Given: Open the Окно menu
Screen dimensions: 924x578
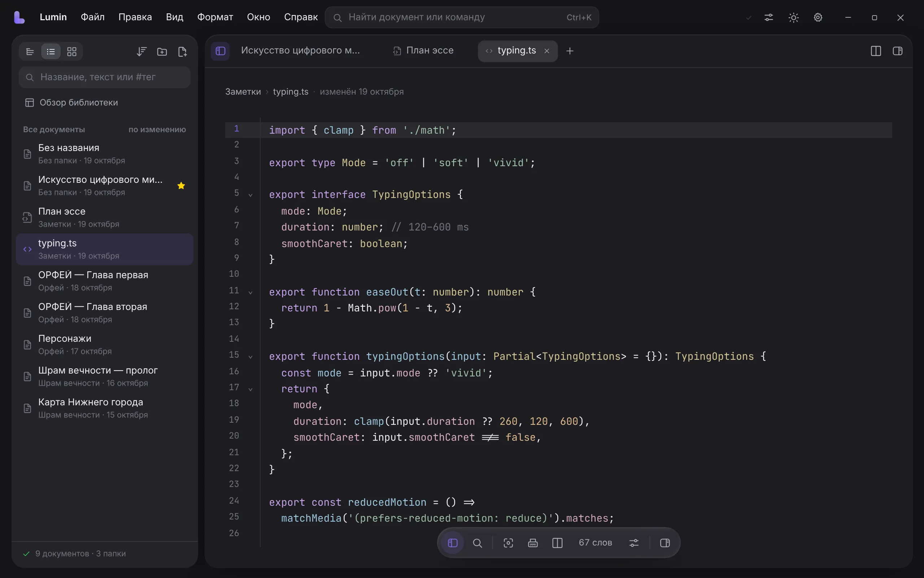Looking at the screenshot, I should pos(258,17).
